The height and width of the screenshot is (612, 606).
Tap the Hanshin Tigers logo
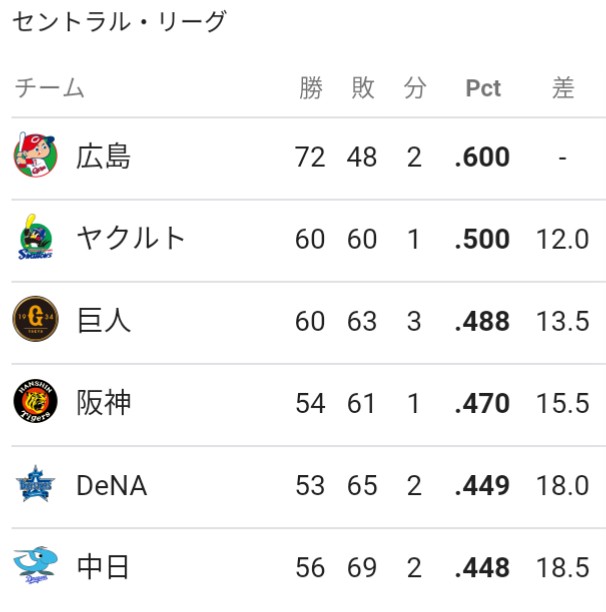36,401
